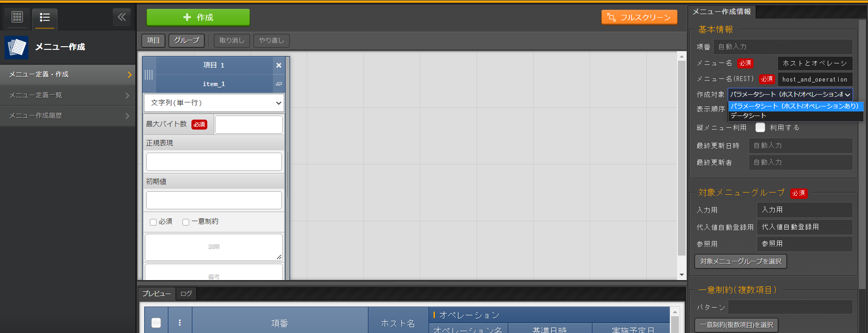Edit the メニュー名 field
The height and width of the screenshot is (333, 868).
pyautogui.click(x=815, y=63)
